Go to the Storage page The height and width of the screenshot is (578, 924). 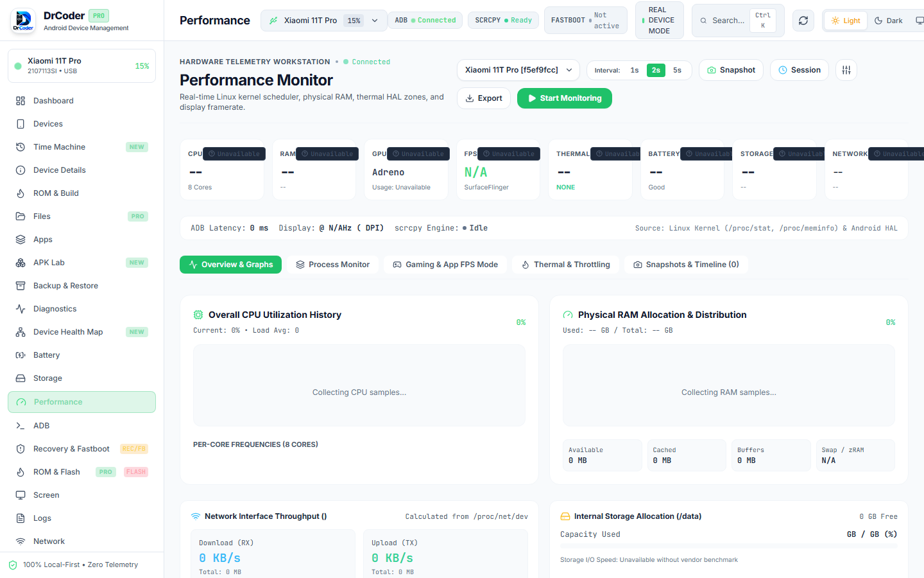[81, 378]
